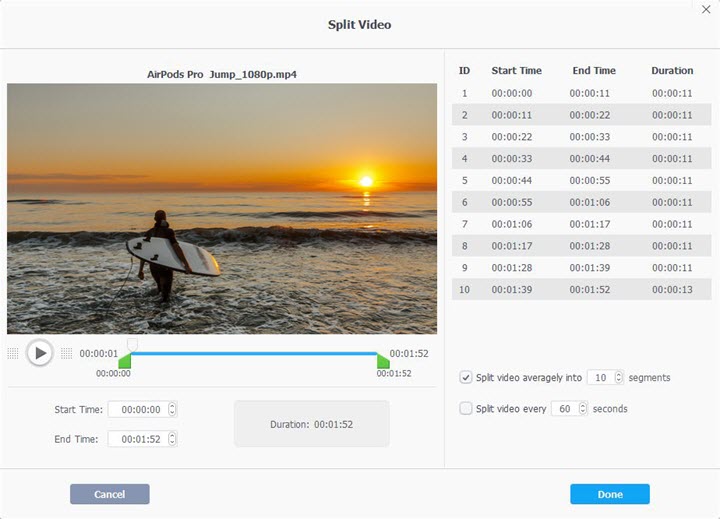Select segment 10 starting at 00:01:39
The width and height of the screenshot is (720, 519).
578,290
